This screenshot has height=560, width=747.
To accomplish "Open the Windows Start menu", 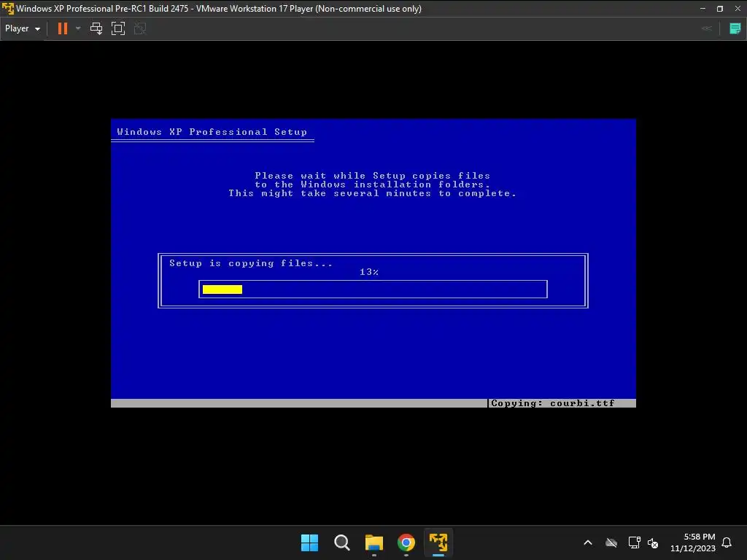I will (309, 542).
